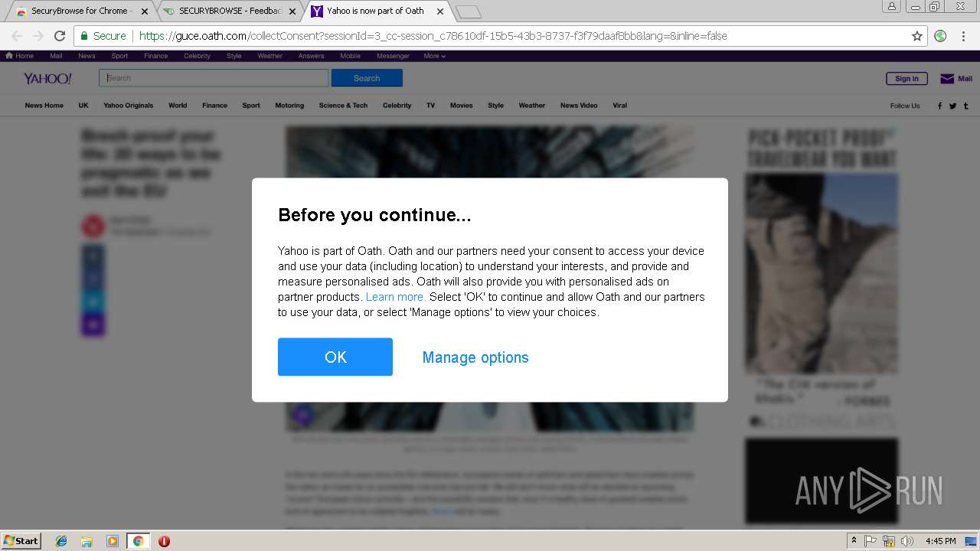
Task: Select Style in news navigation
Action: [495, 106]
